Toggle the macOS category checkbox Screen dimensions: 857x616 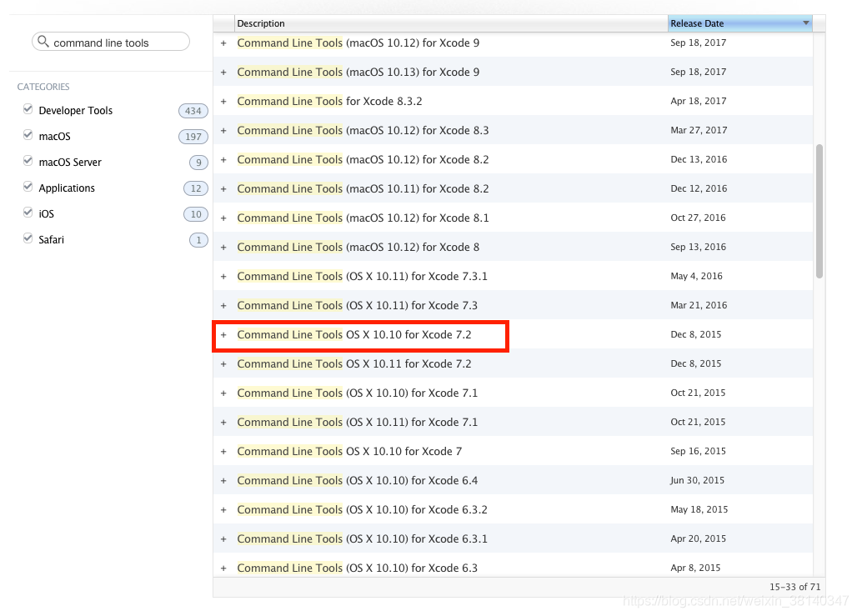click(28, 135)
